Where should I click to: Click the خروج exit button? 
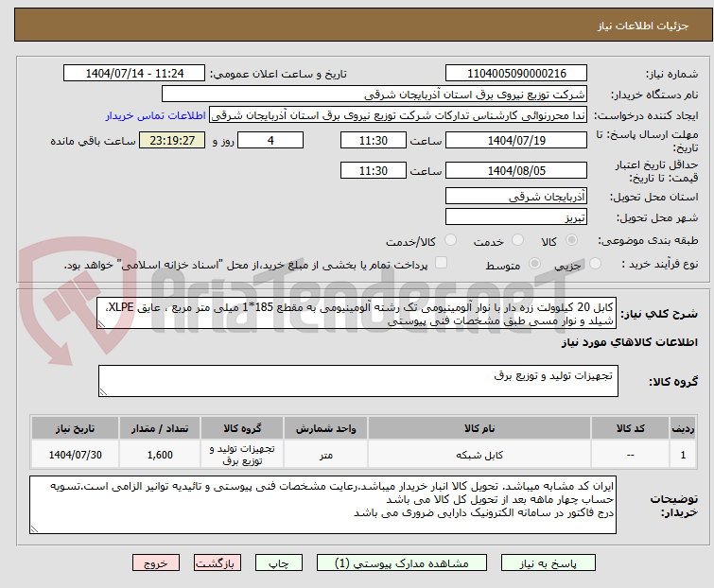156,563
